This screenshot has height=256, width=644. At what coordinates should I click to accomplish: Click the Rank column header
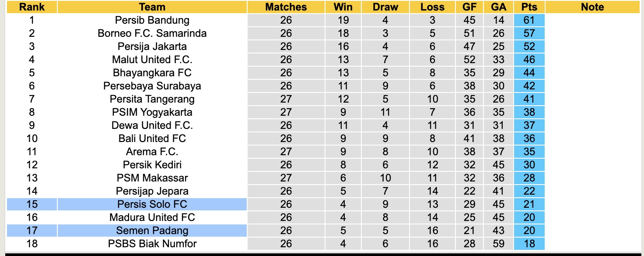[32, 7]
